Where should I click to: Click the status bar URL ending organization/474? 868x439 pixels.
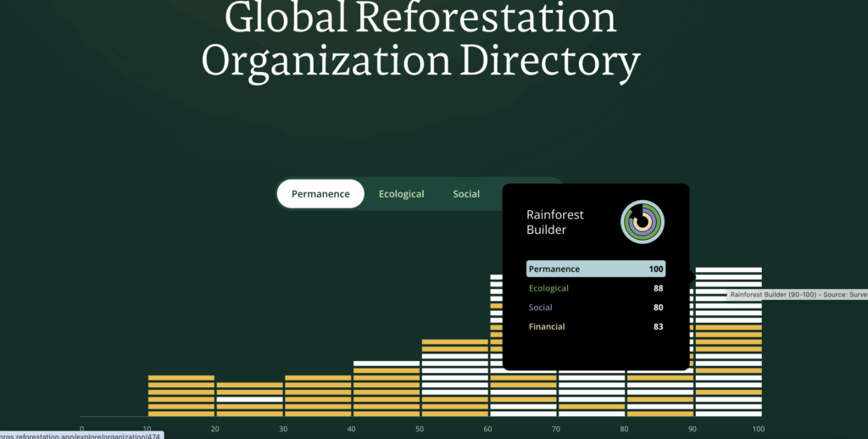point(81,436)
